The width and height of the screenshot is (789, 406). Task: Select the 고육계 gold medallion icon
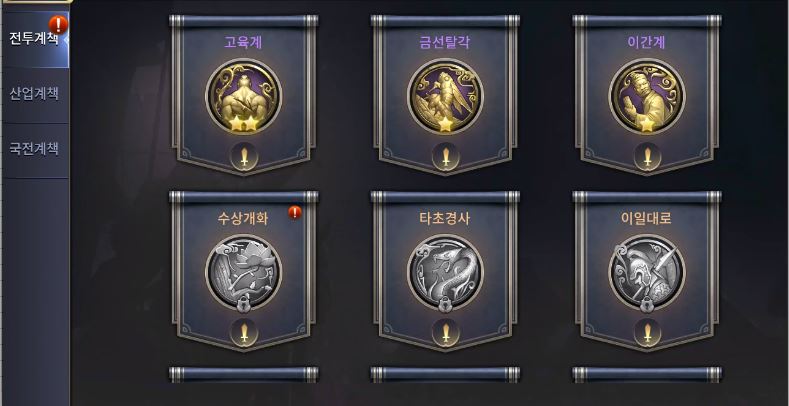244,97
